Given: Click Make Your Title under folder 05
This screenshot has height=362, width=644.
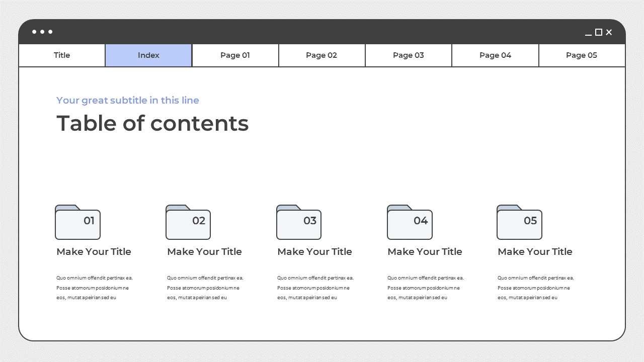Looking at the screenshot, I should tap(535, 251).
